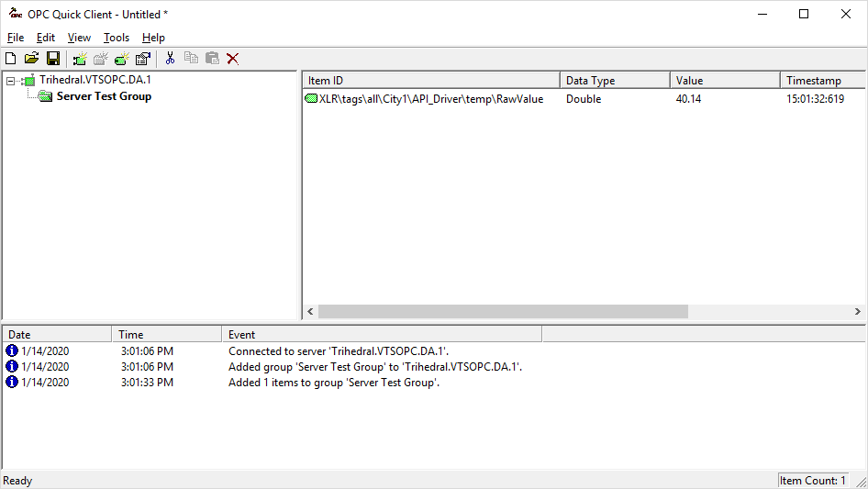Screen dimensions: 868x489
Task: Select the Trihedral.VTSOPC.DA.1 server node
Action: pyautogui.click(x=95, y=80)
